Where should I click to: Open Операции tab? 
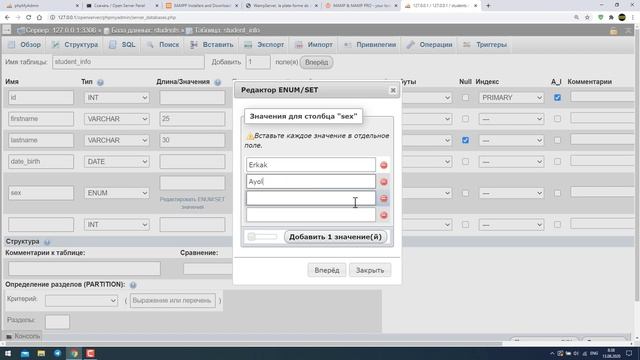coord(429,45)
